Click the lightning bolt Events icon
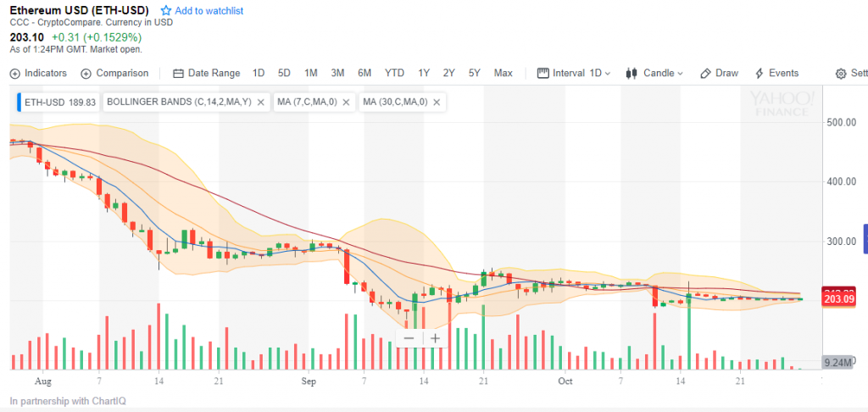The height and width of the screenshot is (412, 868). (759, 74)
